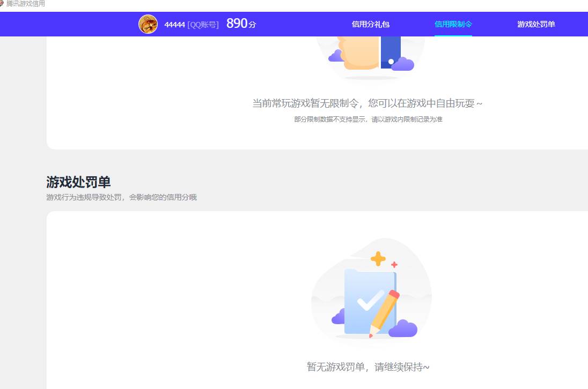
Task: Click the blue phone in the top illustration
Action: (391, 51)
